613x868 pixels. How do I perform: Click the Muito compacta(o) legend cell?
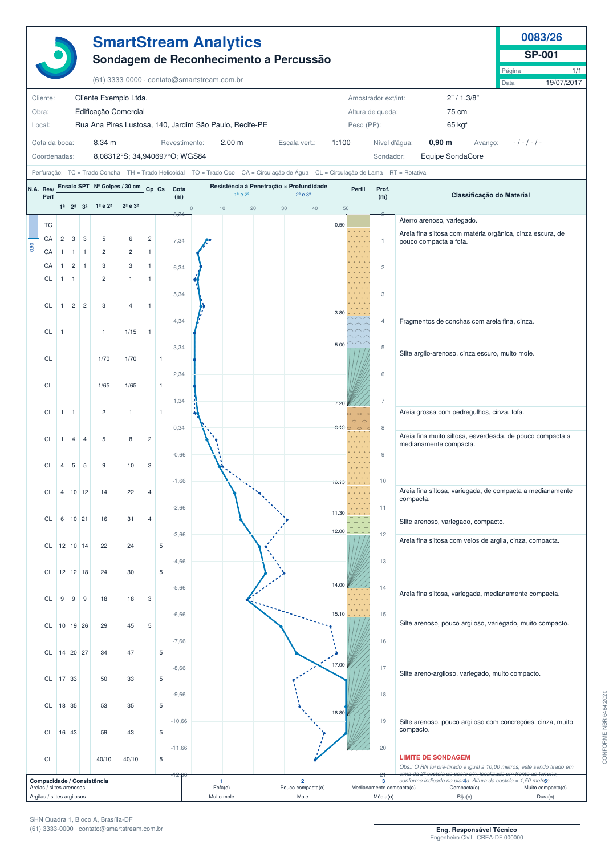coord(545,788)
